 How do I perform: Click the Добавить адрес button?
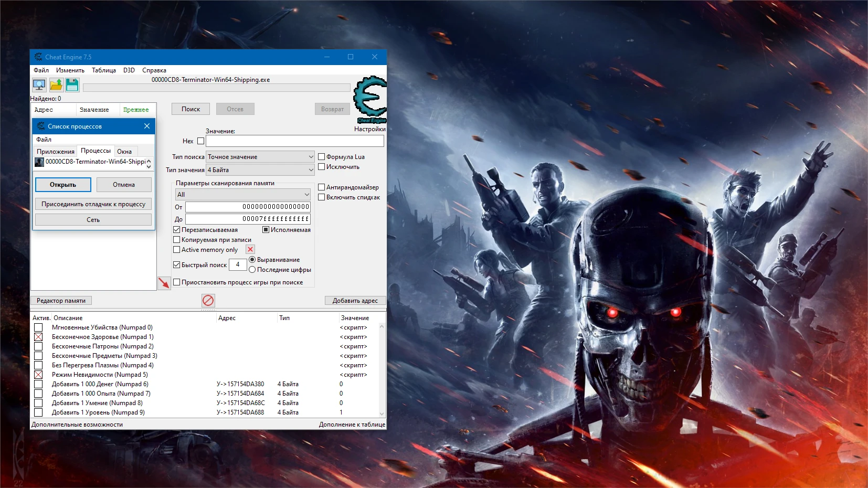click(x=356, y=300)
